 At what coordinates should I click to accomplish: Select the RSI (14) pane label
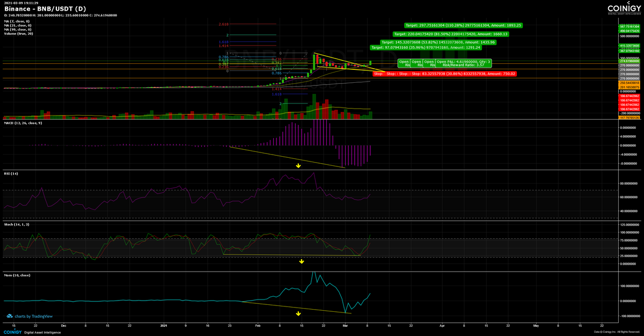pyautogui.click(x=11, y=174)
